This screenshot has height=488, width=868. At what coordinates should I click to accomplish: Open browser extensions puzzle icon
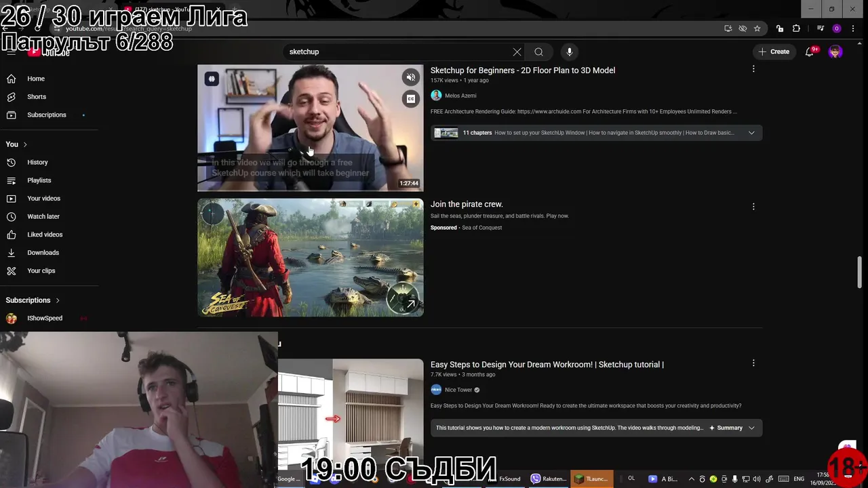click(796, 28)
